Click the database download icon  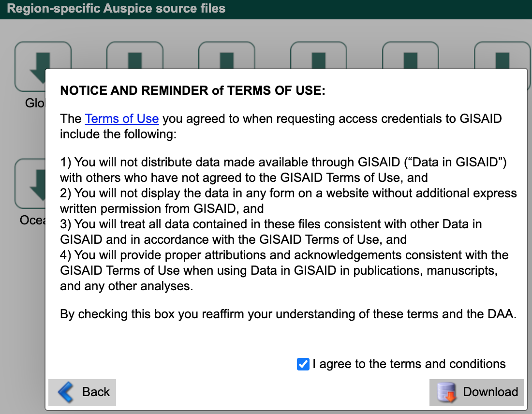click(447, 392)
